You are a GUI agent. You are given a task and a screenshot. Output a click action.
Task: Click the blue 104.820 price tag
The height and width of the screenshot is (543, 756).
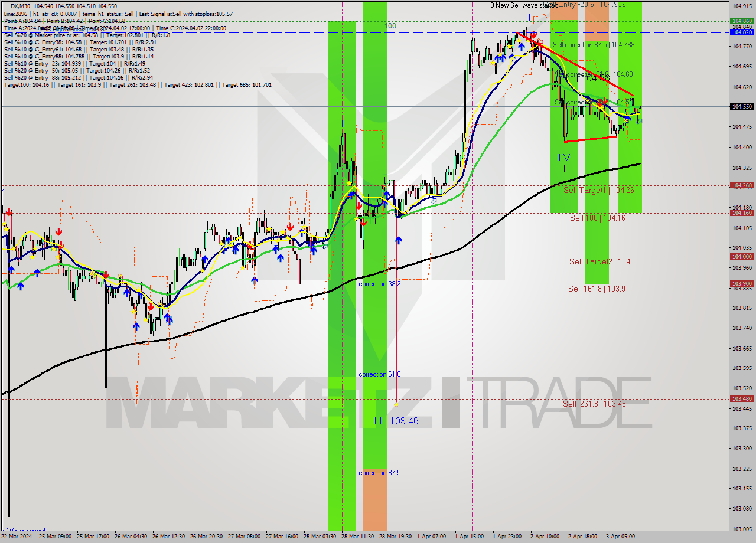point(742,32)
